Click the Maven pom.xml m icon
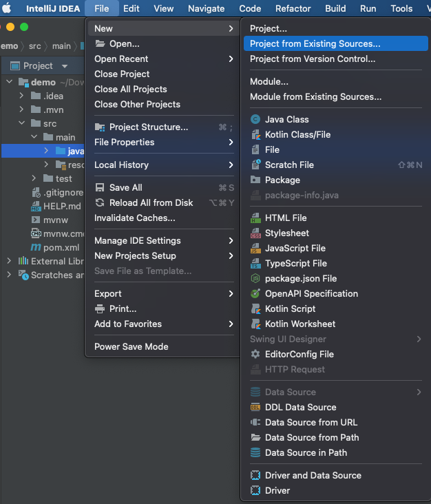 point(36,247)
